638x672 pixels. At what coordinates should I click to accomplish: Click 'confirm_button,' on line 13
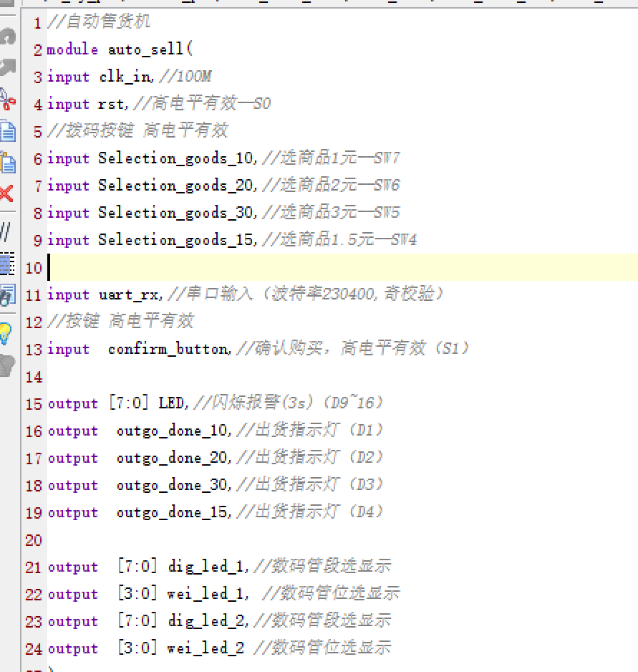click(170, 349)
